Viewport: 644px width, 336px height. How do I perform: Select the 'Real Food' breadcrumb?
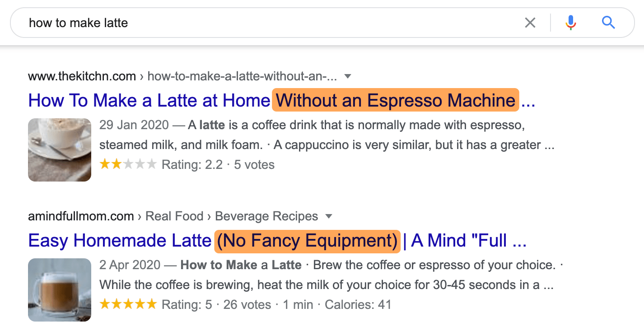pos(174,216)
